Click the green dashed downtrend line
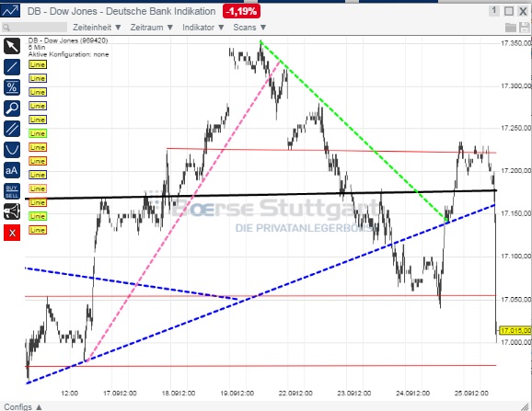 pos(353,131)
